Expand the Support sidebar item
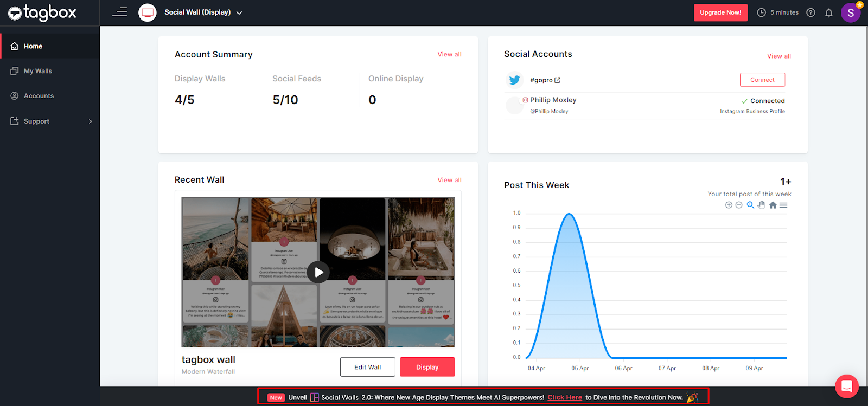The width and height of the screenshot is (868, 406). 50,121
